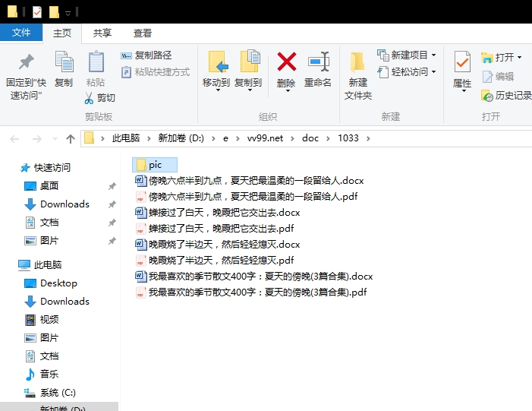This screenshot has height=411, width=532.
Task: Switch to the View (查看) tab
Action: (x=143, y=33)
